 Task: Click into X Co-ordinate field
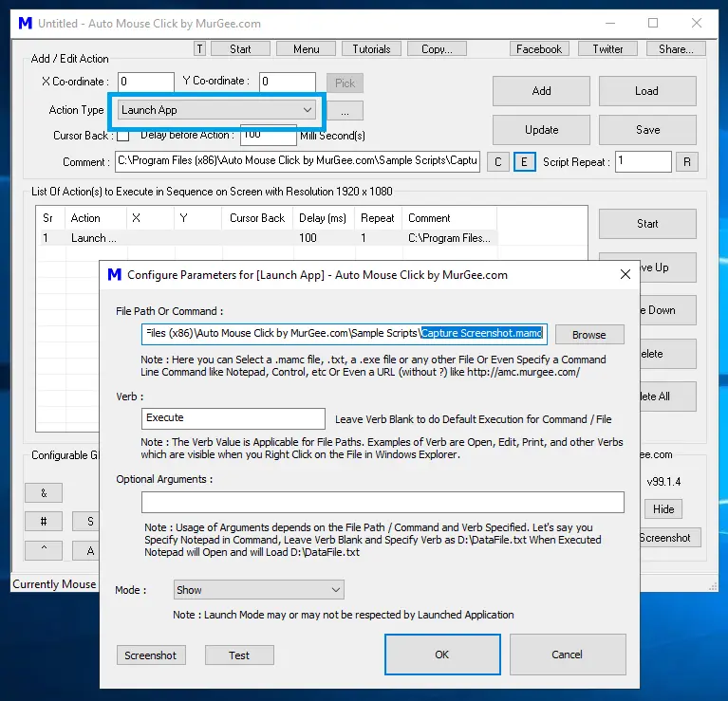point(146,83)
